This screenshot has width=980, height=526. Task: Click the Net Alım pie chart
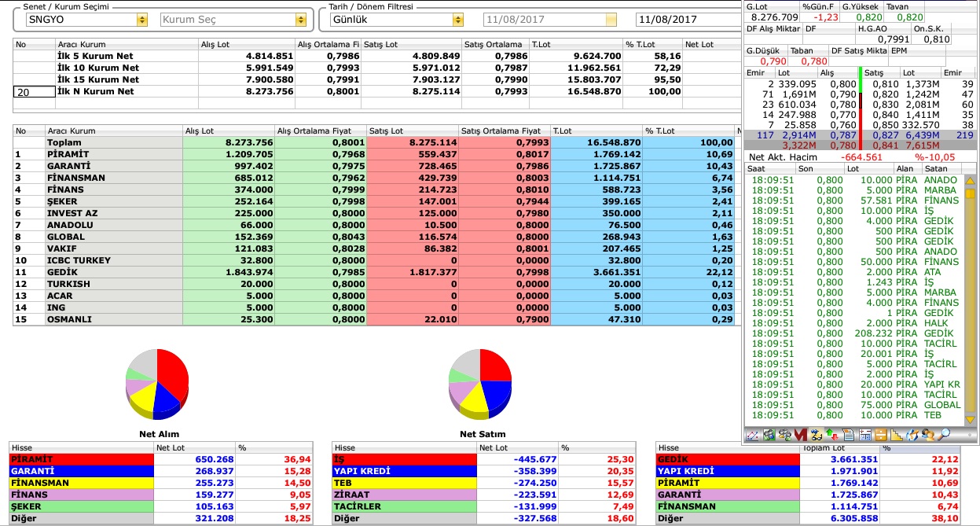point(158,384)
